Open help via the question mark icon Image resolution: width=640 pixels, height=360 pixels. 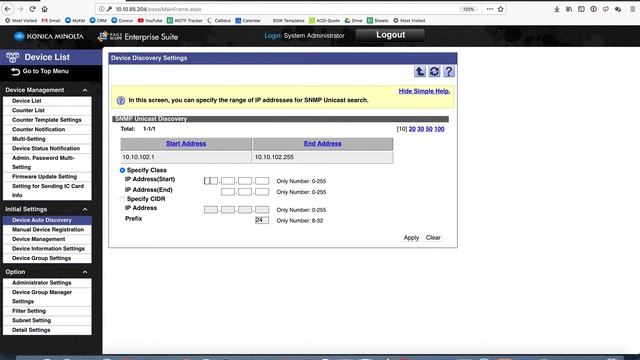(449, 71)
